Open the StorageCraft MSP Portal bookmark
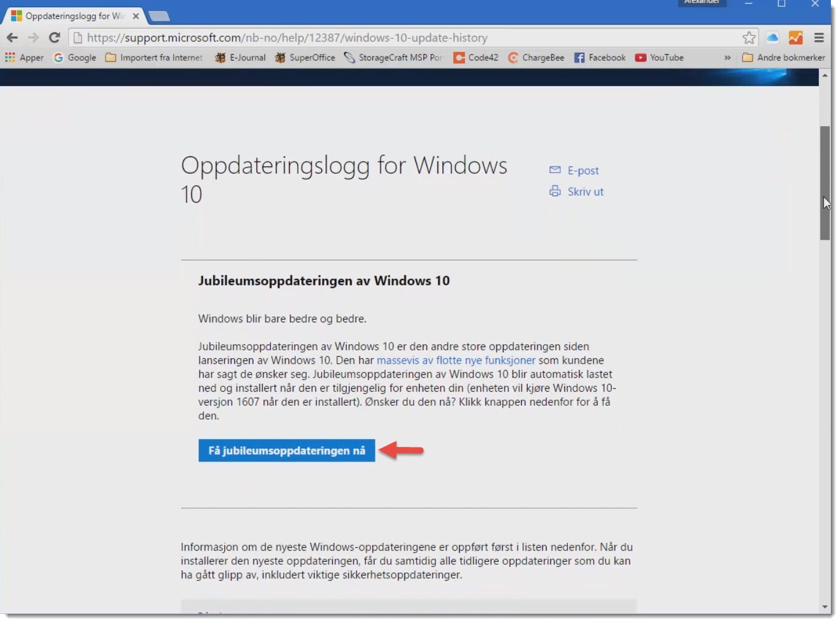 (x=393, y=58)
